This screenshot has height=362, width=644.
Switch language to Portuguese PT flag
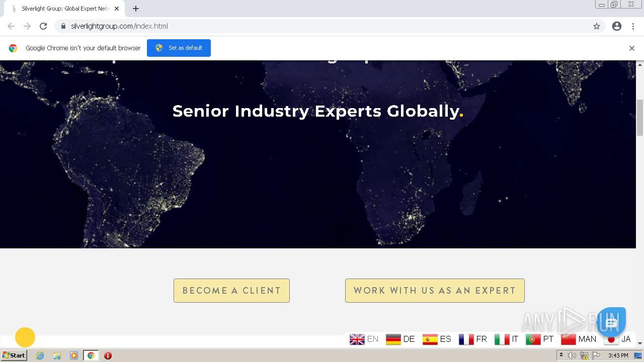click(539, 339)
